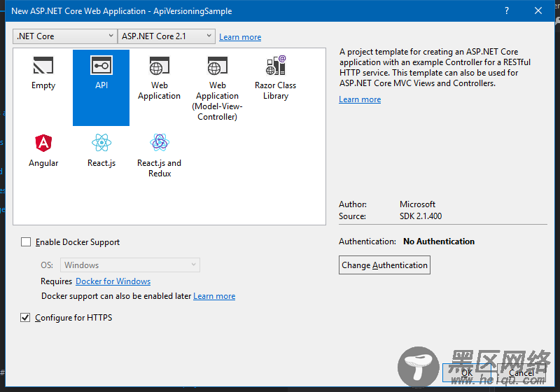Click the Change Authentication button

click(x=384, y=265)
